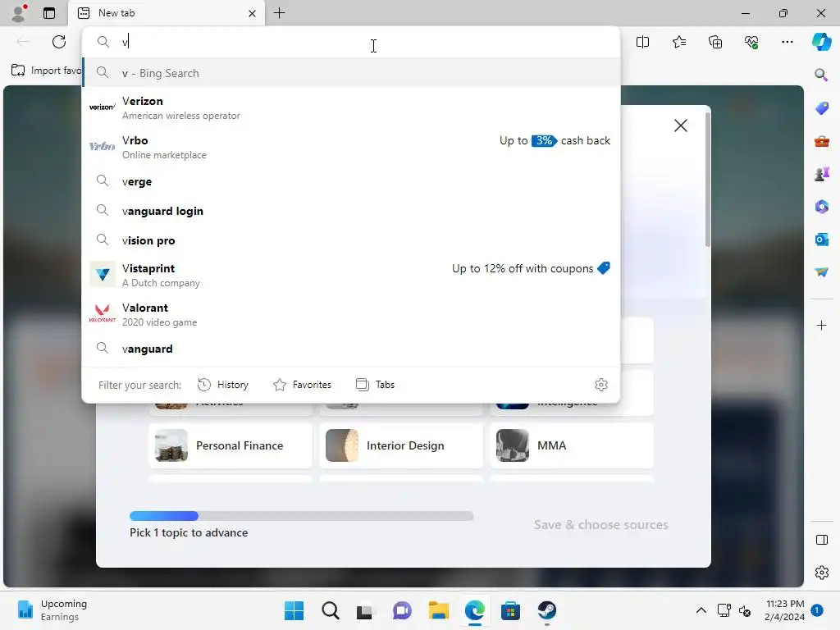
Task: Open Chat app in taskbar
Action: (x=402, y=610)
